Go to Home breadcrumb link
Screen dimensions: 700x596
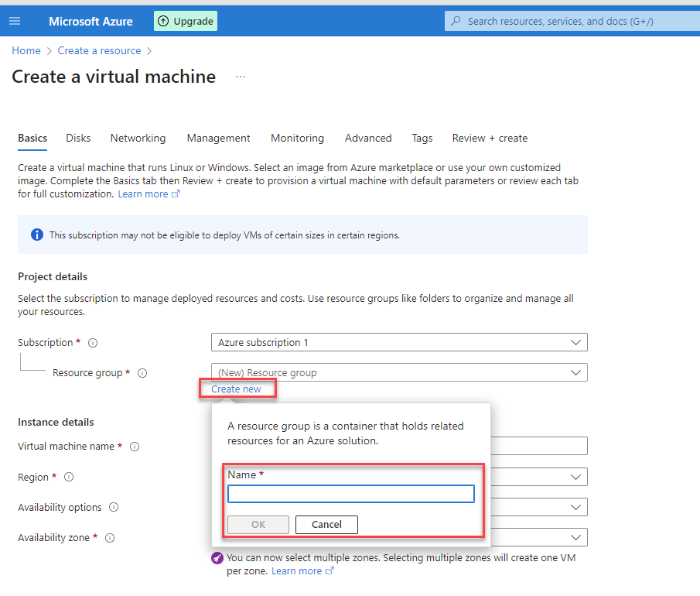(x=26, y=50)
